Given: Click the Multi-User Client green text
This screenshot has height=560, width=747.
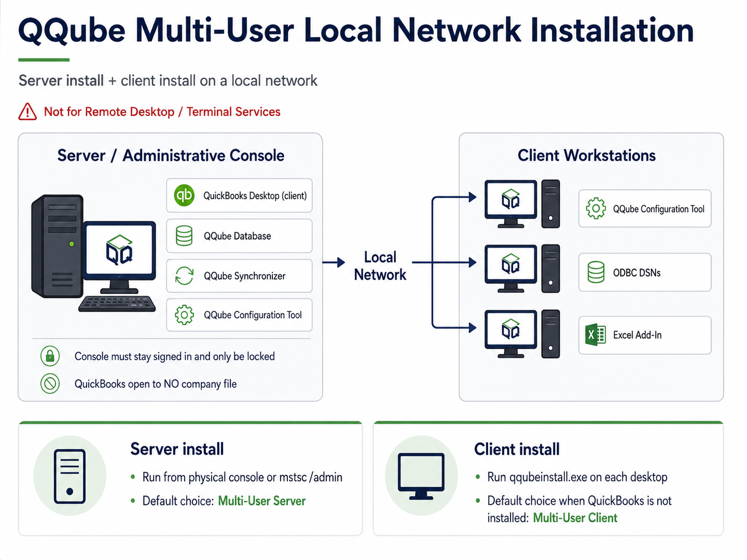Looking at the screenshot, I should (x=575, y=518).
